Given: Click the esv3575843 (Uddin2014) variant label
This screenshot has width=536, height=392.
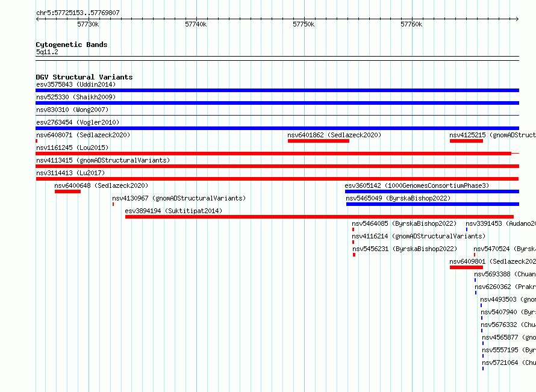Looking at the screenshot, I should coord(76,84).
